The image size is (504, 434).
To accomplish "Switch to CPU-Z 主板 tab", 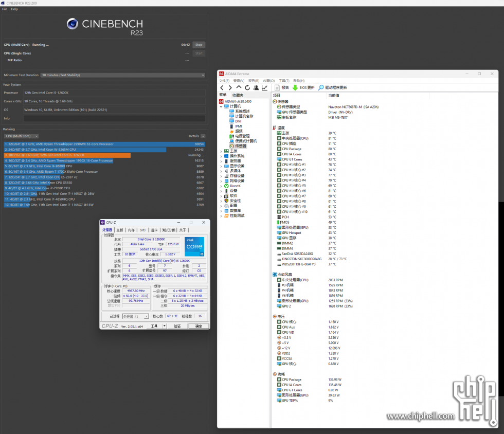I will tap(120, 230).
